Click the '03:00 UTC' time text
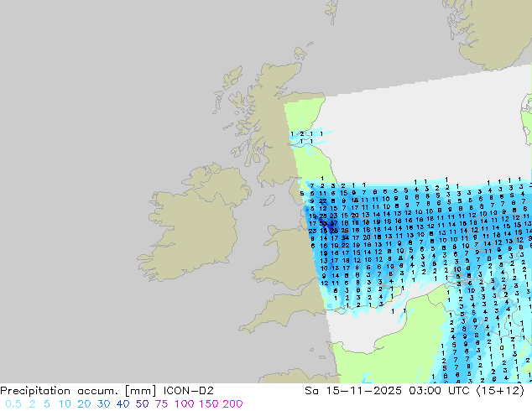The height and width of the screenshot is (411, 532). coord(439,391)
